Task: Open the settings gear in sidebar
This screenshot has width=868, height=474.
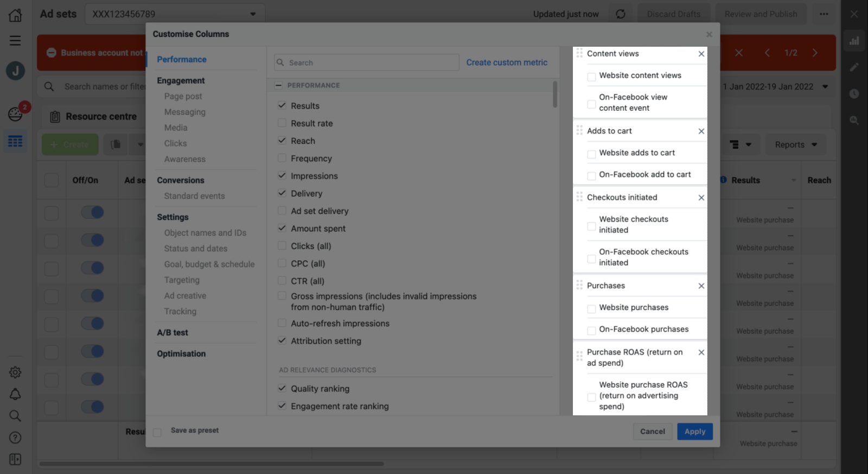Action: [15, 372]
